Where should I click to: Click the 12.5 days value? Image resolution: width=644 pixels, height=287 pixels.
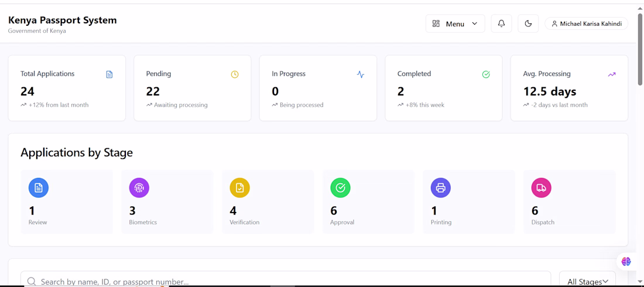pos(550,91)
